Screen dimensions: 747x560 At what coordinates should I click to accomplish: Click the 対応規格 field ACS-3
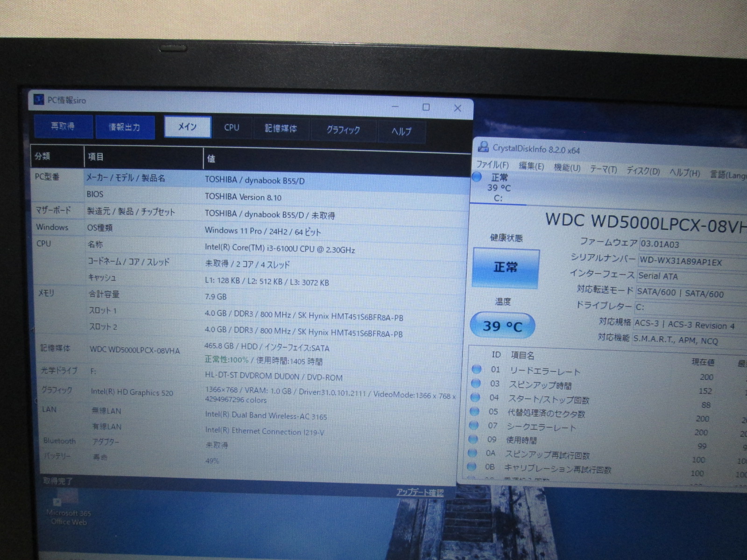coord(690,325)
